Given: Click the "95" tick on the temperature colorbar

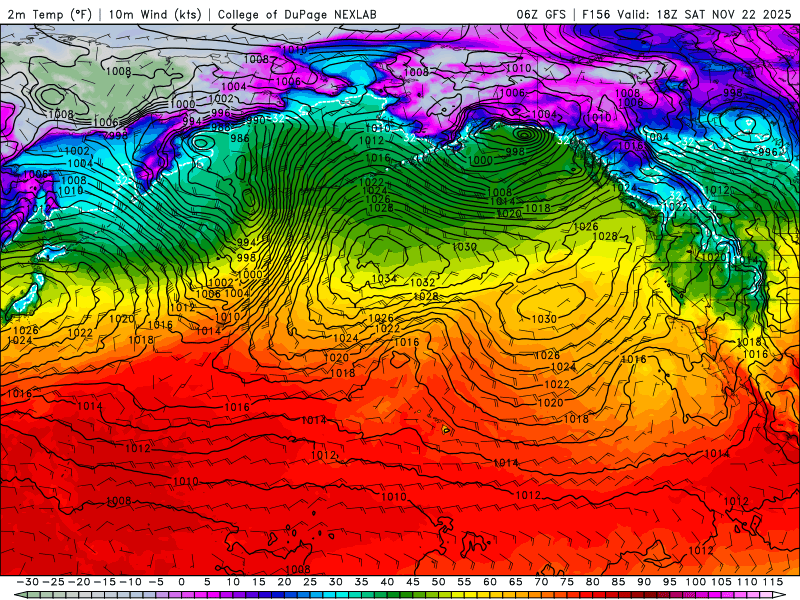Looking at the screenshot, I should (x=669, y=582).
